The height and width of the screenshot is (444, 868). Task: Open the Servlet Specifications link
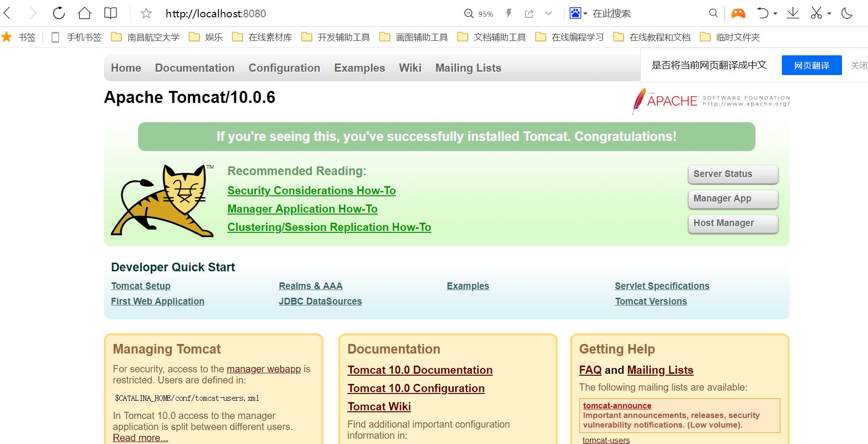coord(662,286)
